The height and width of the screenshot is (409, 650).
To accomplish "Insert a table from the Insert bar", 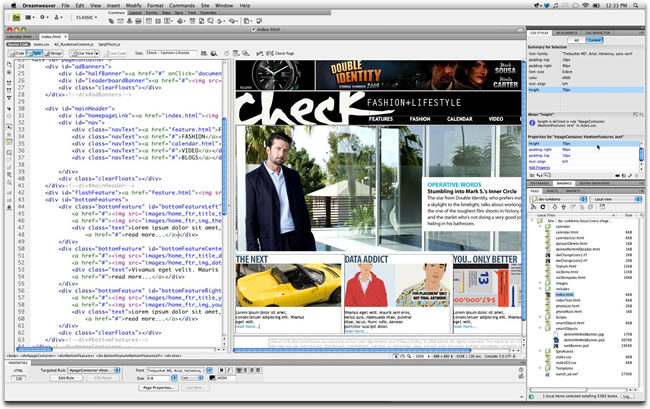I will [149, 21].
